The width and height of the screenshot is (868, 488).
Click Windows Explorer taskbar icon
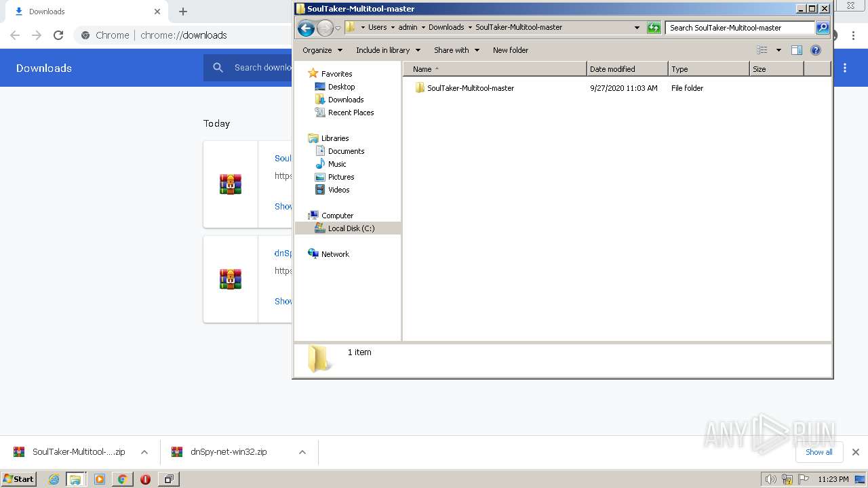pos(75,479)
